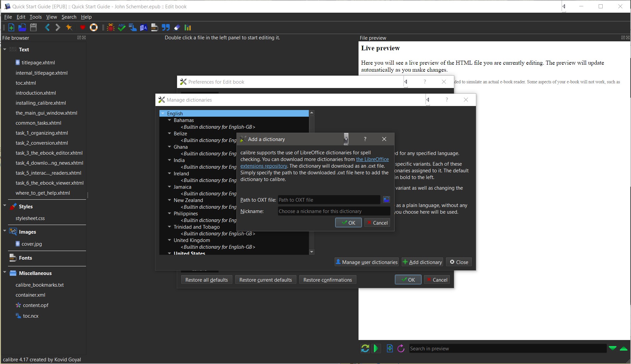The image size is (631, 364).
Task: Open the lifebuoy help icon
Action: [x=94, y=28]
